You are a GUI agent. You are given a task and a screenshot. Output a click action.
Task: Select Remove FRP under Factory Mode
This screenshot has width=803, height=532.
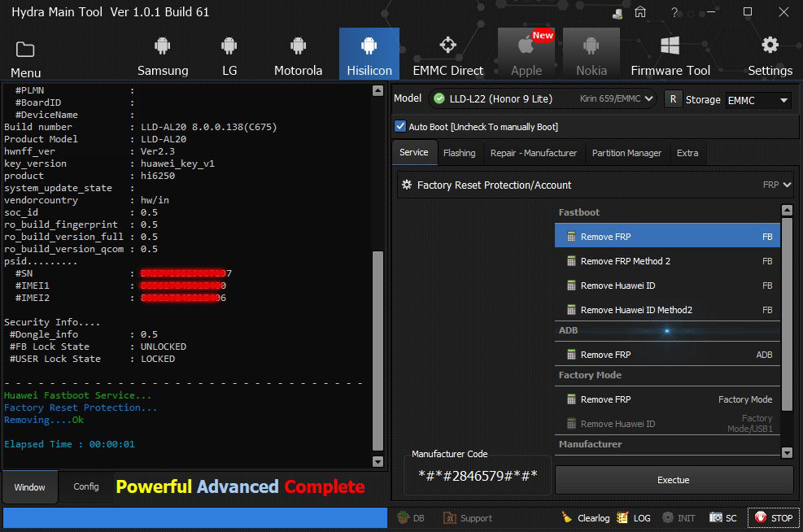[x=667, y=399]
